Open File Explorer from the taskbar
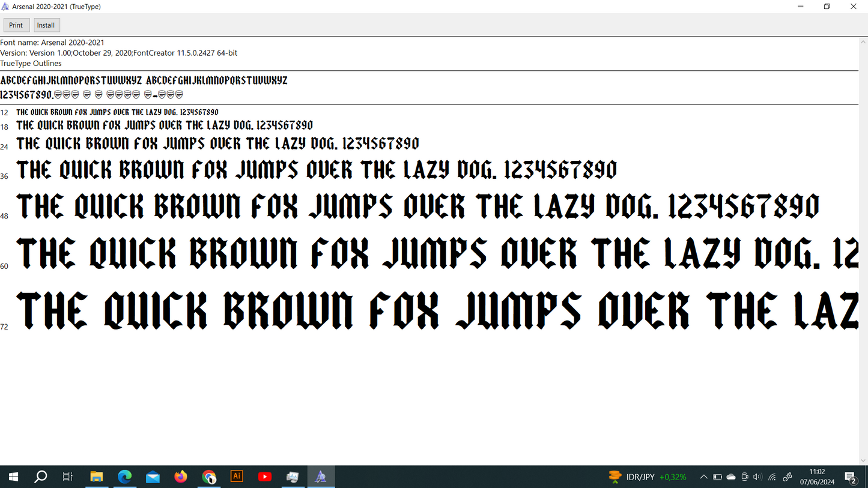868x488 pixels. click(x=97, y=476)
